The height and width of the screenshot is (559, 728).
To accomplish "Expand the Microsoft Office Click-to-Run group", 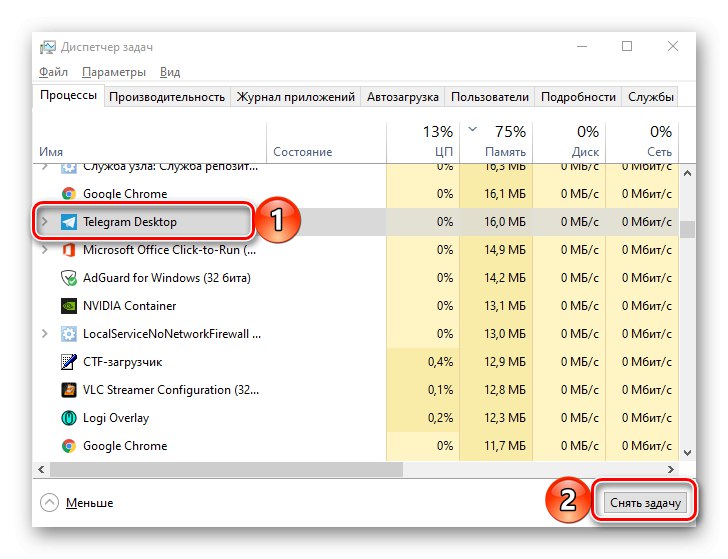I will tap(45, 250).
